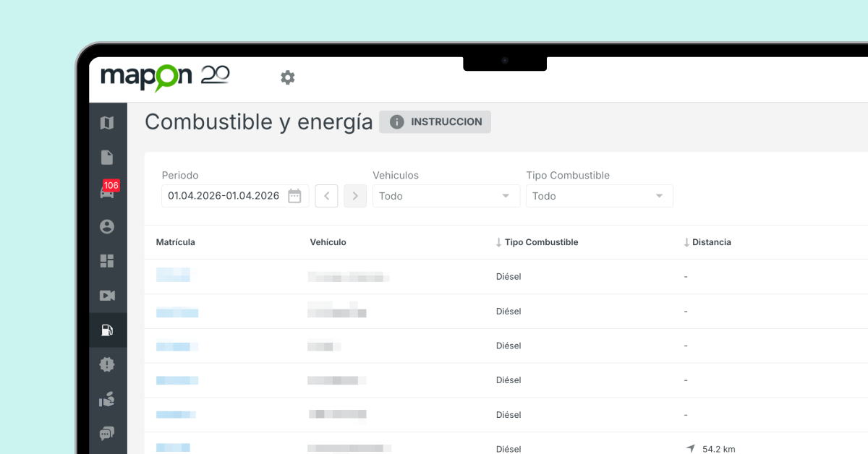Select the Reports document icon in sidebar
Image resolution: width=868 pixels, height=454 pixels.
pos(107,157)
